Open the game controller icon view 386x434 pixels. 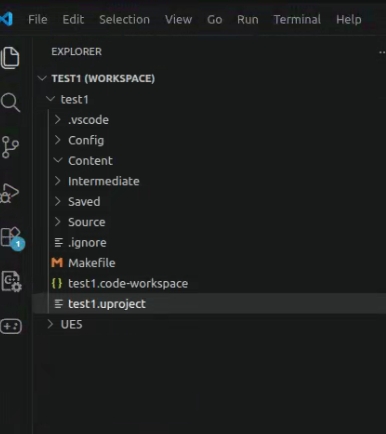(x=11, y=326)
